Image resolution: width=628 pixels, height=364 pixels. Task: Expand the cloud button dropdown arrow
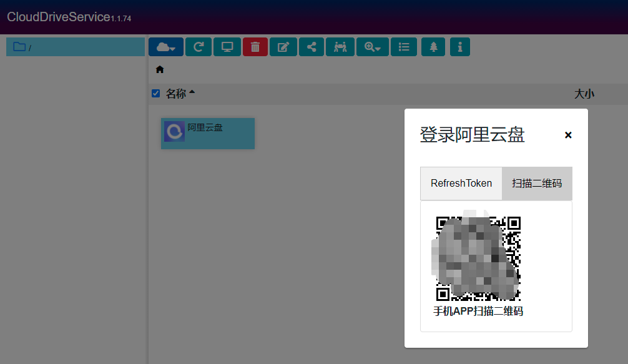[x=172, y=47]
